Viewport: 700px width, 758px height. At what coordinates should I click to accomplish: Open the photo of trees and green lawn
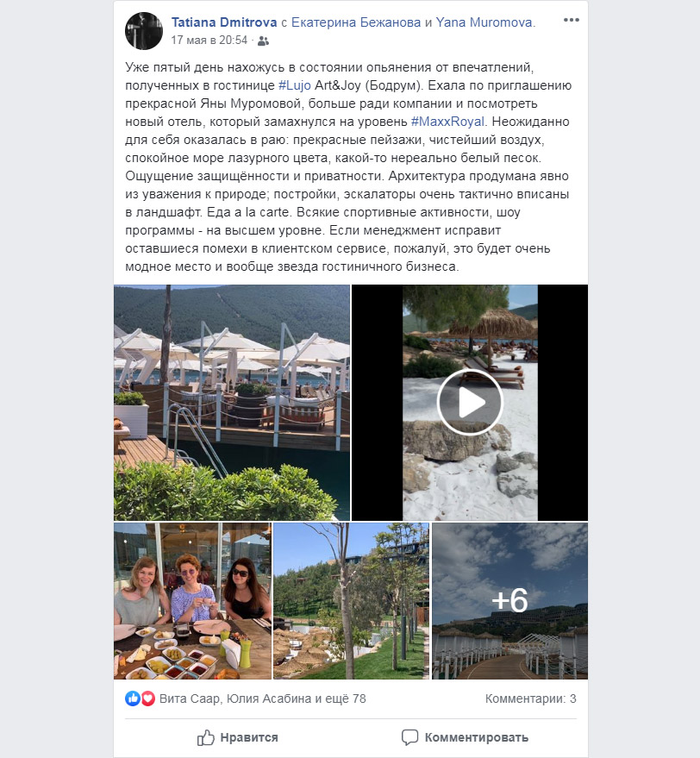tap(351, 601)
